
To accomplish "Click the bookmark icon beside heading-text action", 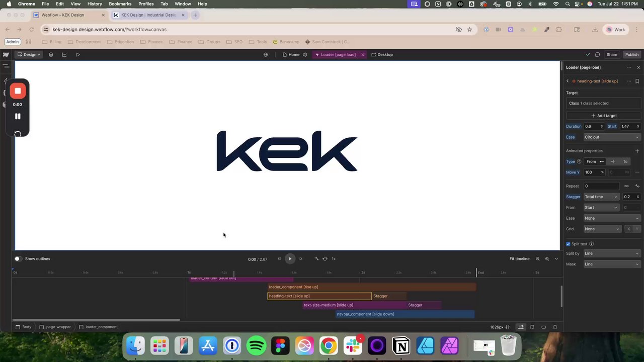I will (637, 81).
